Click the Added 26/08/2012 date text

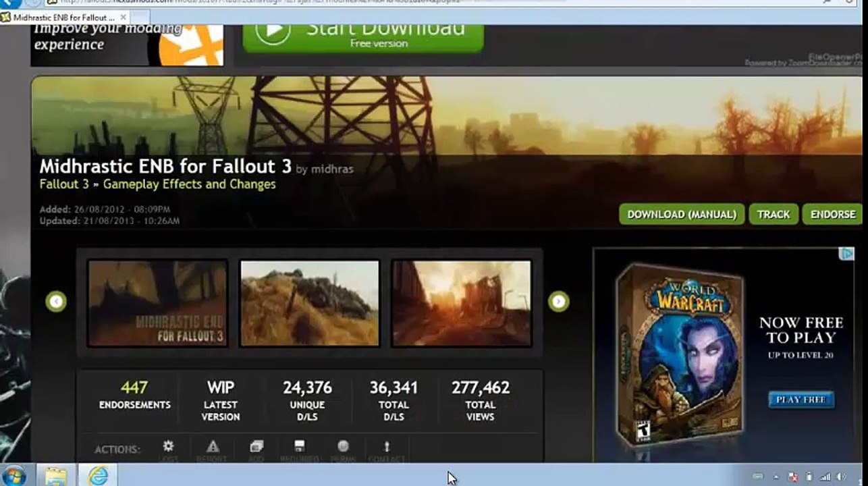tap(105, 209)
